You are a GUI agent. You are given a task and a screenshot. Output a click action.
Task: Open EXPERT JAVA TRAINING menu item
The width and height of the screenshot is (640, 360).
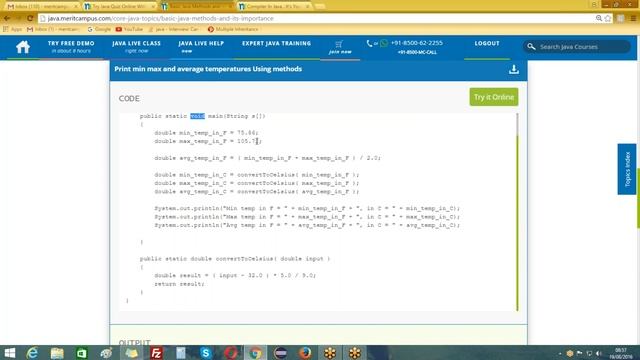276,43
